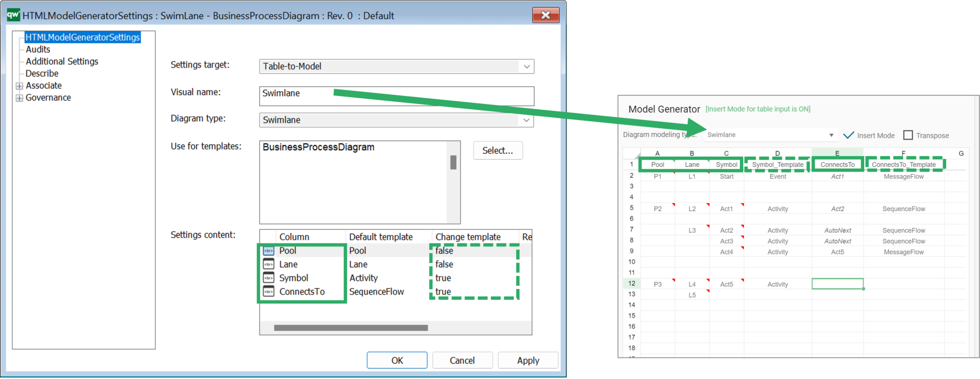The image size is (980, 379).
Task: Expand the Governance tree node
Action: (20, 98)
